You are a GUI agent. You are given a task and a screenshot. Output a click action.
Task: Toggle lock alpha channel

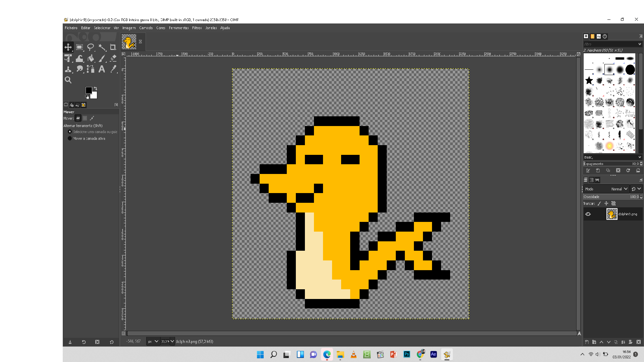pyautogui.click(x=614, y=203)
